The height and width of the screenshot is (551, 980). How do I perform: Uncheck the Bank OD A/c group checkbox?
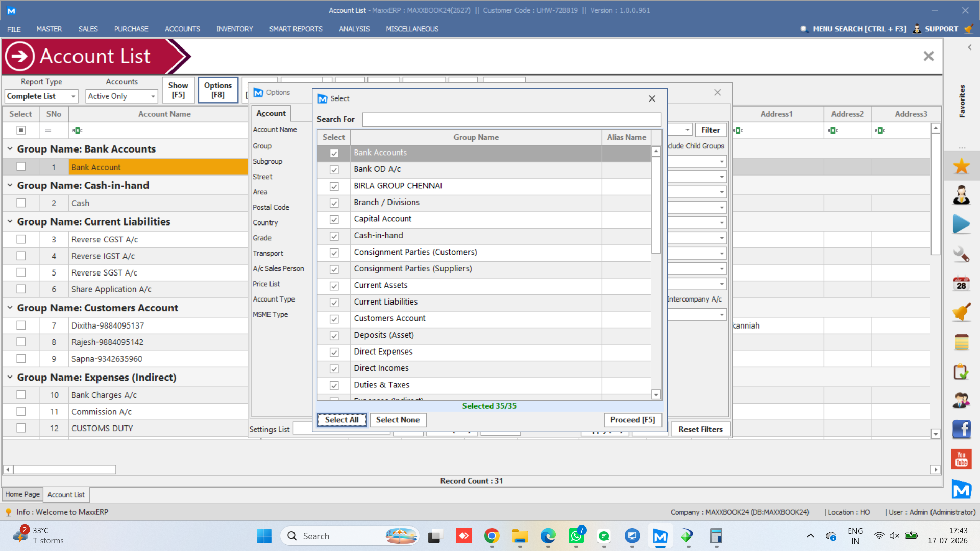click(334, 169)
